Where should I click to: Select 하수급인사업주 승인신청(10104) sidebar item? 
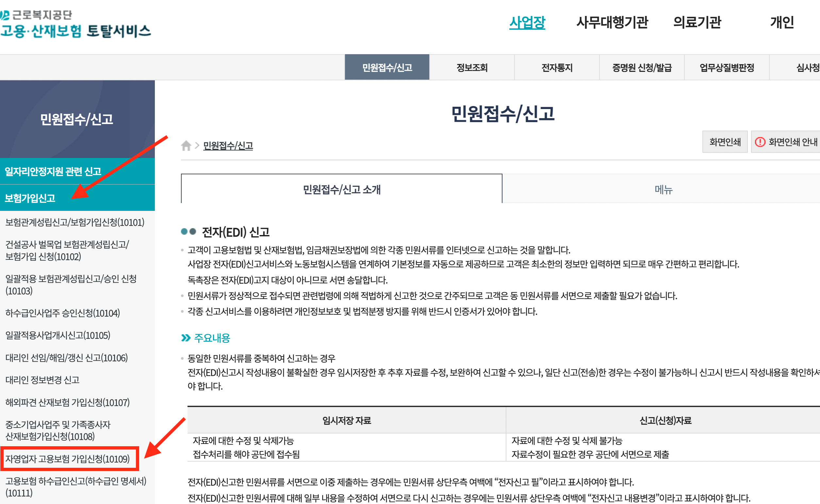tap(62, 313)
